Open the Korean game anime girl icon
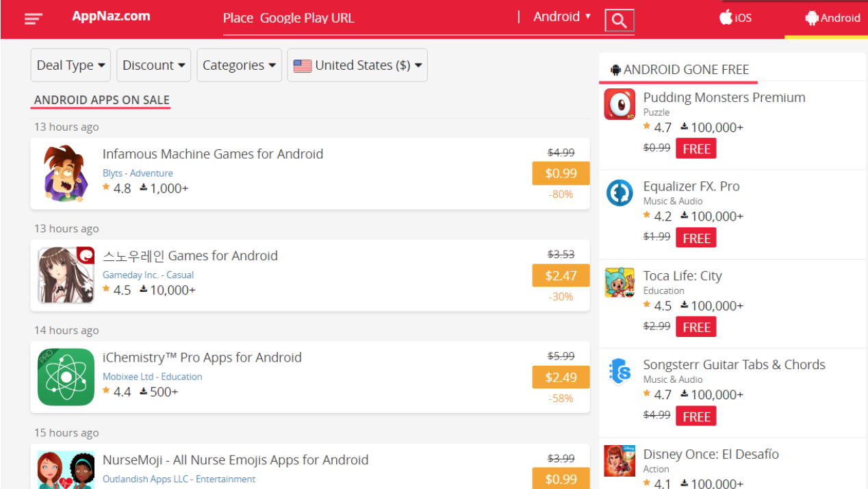 point(66,275)
